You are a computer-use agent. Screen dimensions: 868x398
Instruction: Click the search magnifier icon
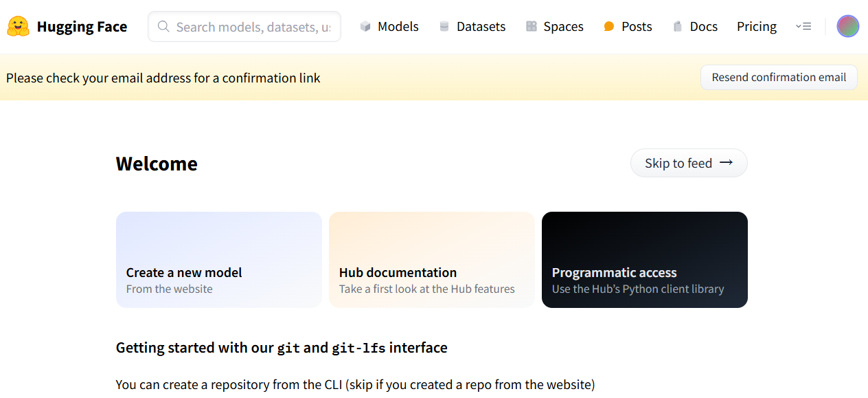click(163, 27)
